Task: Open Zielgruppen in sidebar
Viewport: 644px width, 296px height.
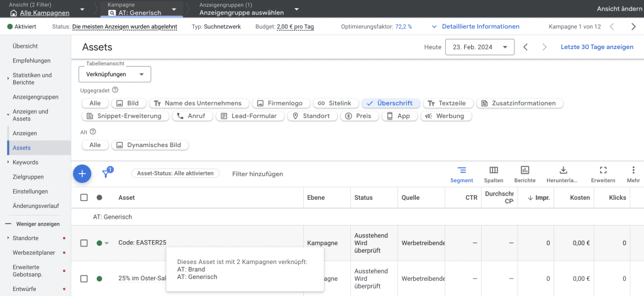Action: [28, 177]
